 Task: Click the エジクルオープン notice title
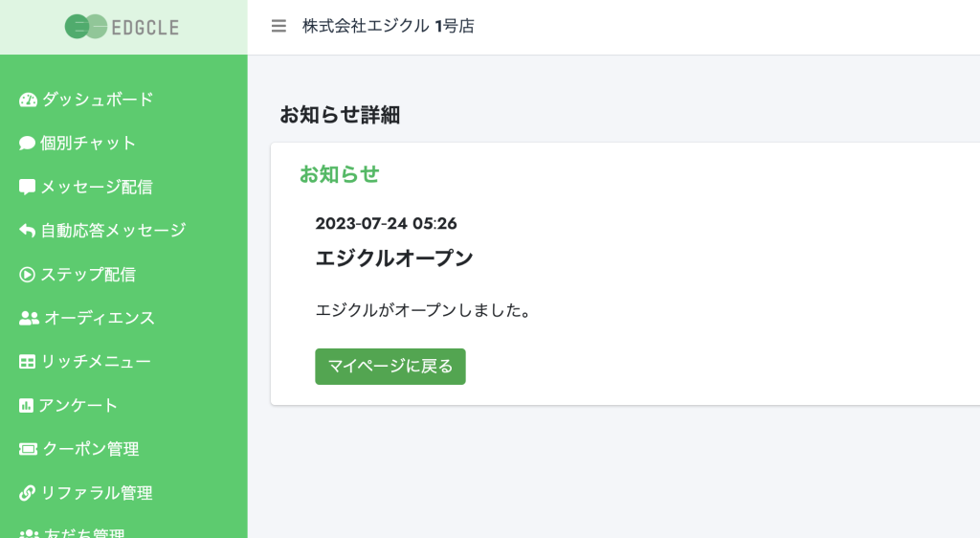[x=393, y=258]
